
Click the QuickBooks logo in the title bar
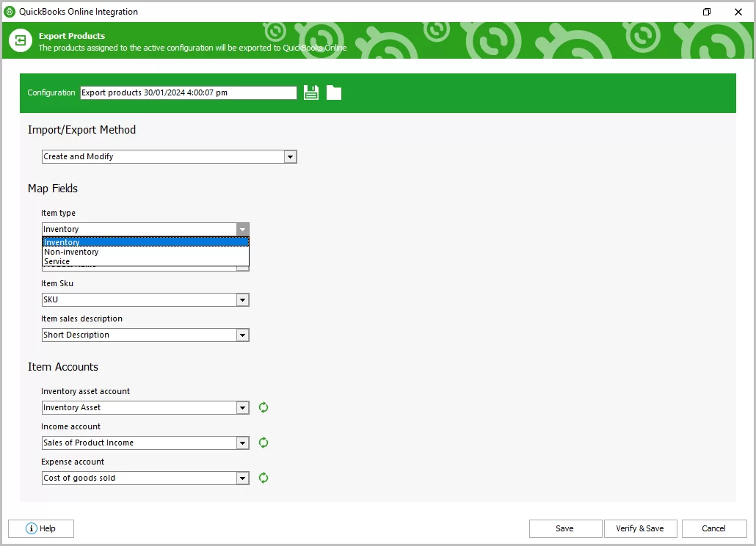10,11
